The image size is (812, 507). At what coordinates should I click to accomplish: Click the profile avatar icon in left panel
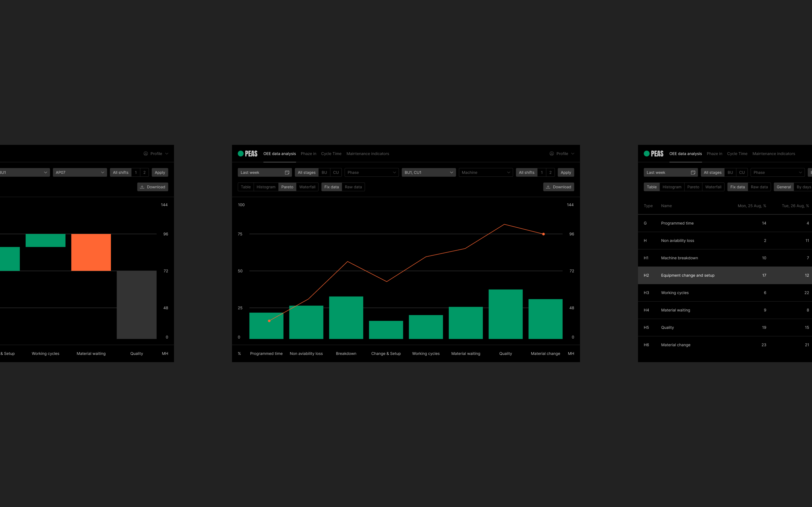[146, 154]
